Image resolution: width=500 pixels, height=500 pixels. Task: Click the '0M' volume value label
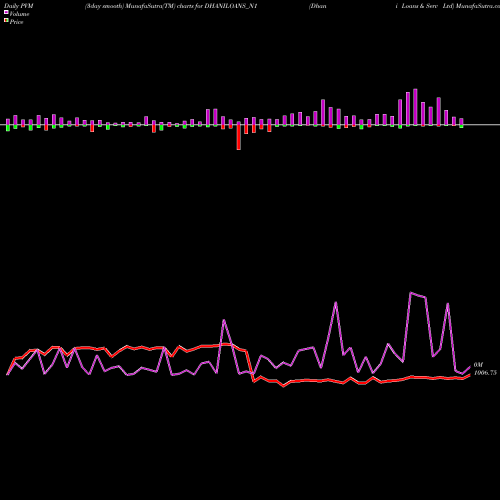[478, 365]
